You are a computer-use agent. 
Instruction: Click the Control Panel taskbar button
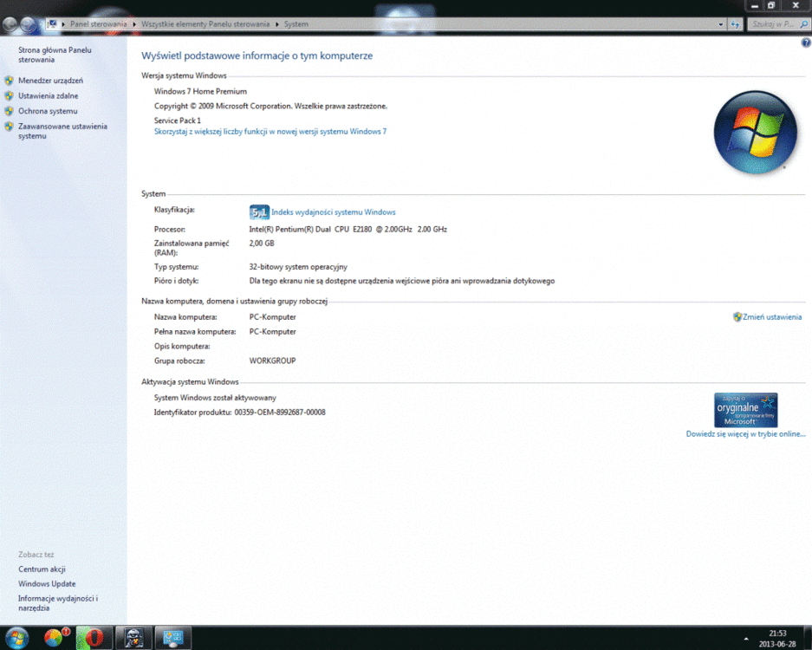coord(173,638)
